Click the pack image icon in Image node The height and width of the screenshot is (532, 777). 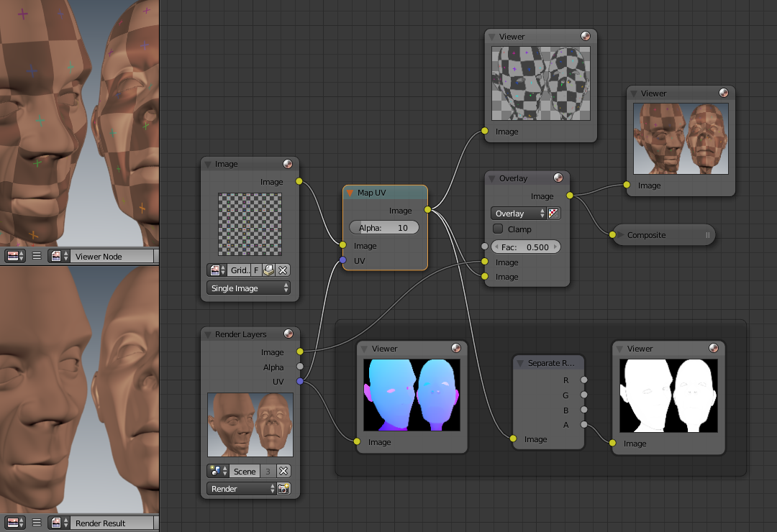[268, 270]
